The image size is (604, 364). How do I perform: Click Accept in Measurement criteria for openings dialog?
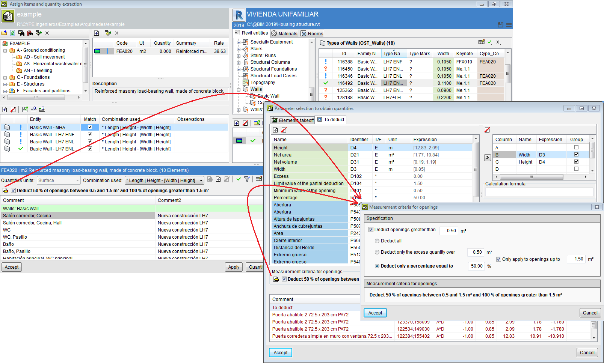tap(375, 313)
